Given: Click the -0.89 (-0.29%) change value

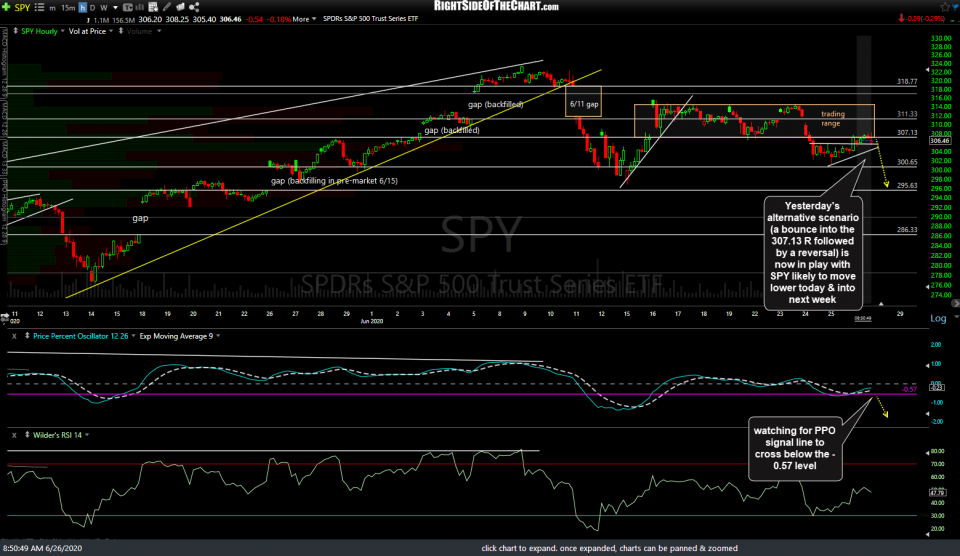Looking at the screenshot, I should pos(925,19).
